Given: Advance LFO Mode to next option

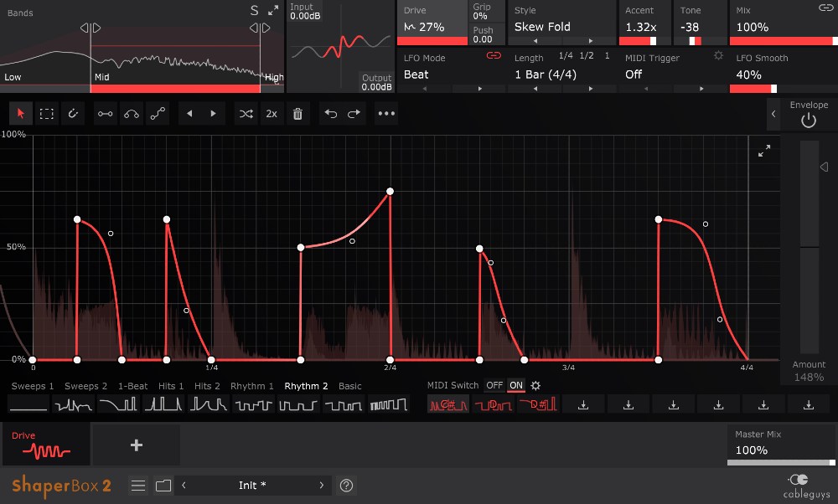Looking at the screenshot, I should [x=479, y=89].
